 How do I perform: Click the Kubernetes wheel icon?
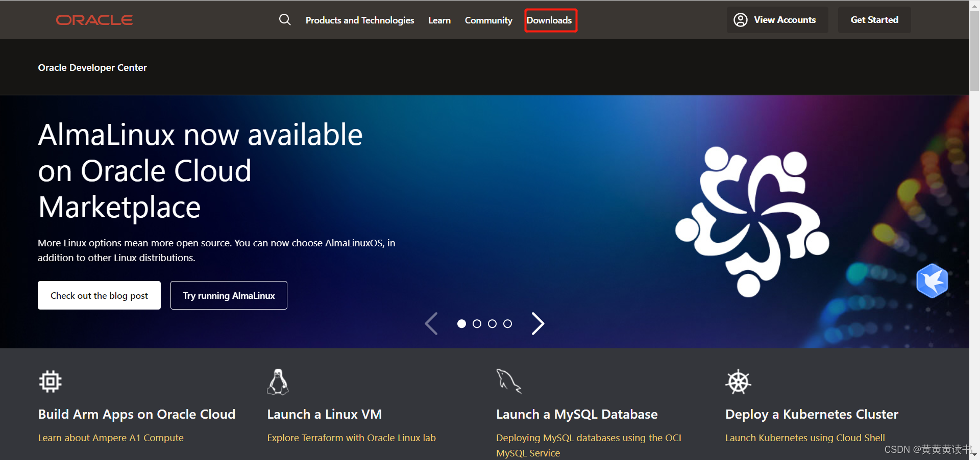point(738,381)
